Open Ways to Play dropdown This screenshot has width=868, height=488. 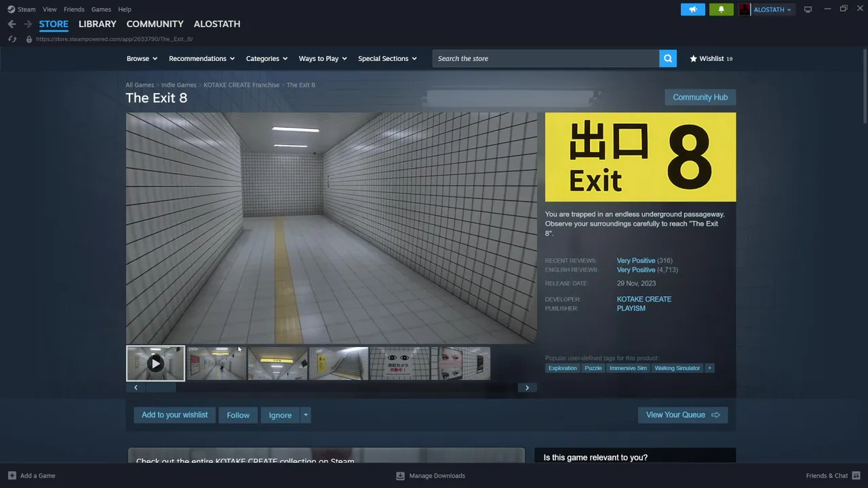[323, 58]
